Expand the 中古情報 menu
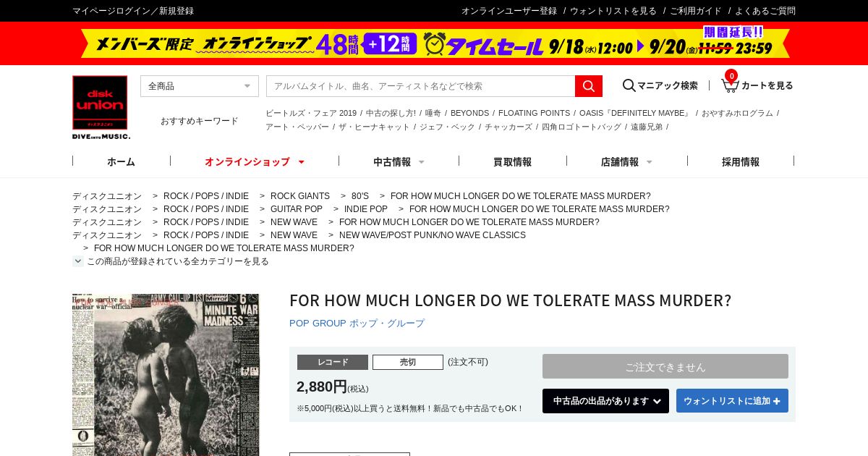Screen dimensions: 868x456 399,161
